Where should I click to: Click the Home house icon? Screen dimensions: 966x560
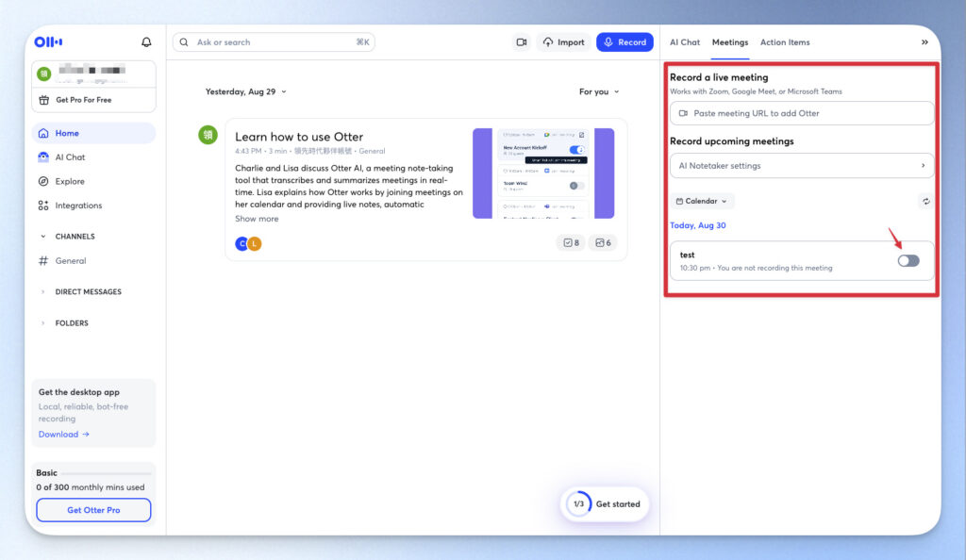(43, 133)
